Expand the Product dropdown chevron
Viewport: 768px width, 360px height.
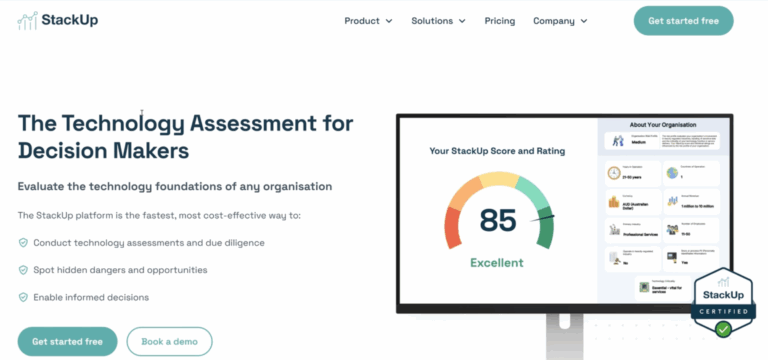click(389, 21)
